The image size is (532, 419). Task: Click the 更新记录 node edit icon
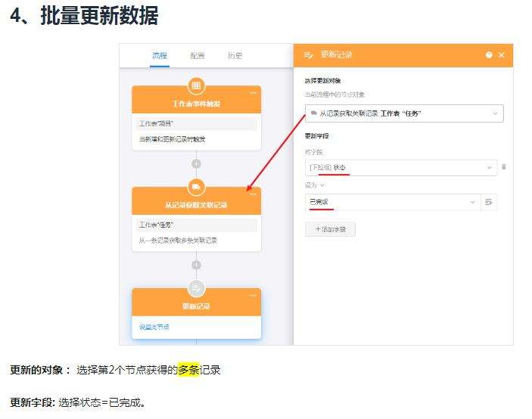(196, 288)
